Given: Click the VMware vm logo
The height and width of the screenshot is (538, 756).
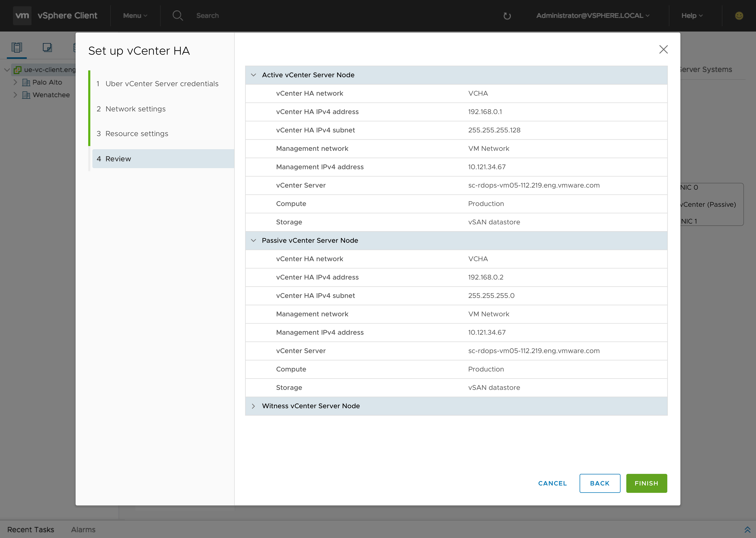Looking at the screenshot, I should tap(22, 16).
